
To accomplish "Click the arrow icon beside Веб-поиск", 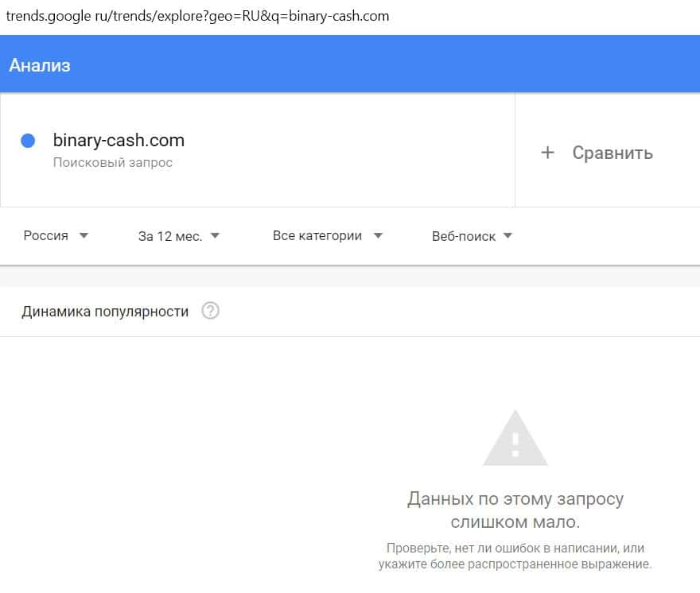I will pyautogui.click(x=507, y=235).
